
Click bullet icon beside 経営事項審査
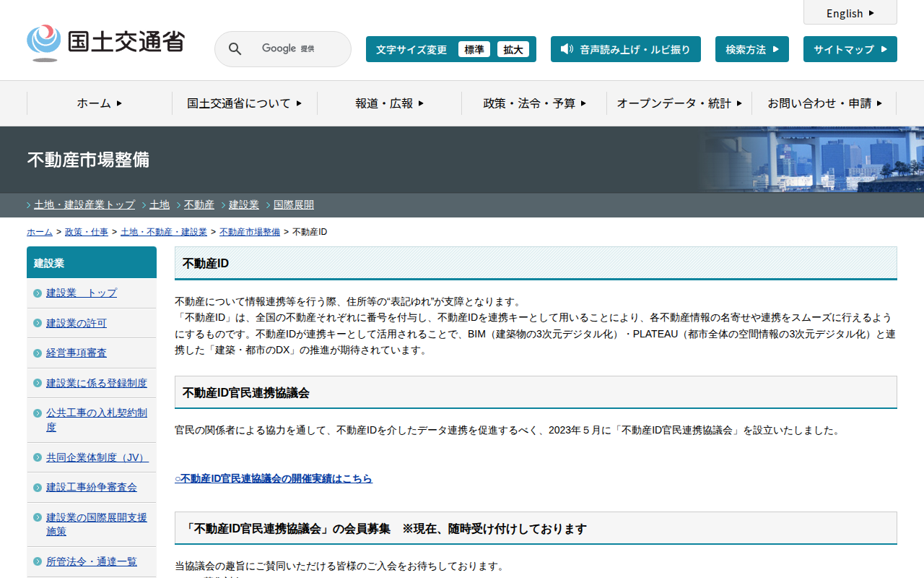coord(38,353)
